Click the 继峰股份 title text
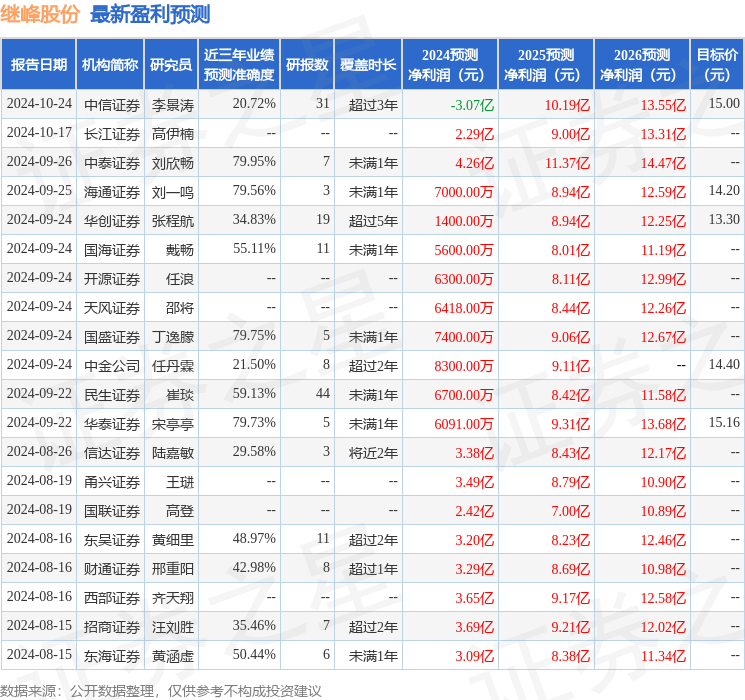The height and width of the screenshot is (700, 745). pos(39,14)
